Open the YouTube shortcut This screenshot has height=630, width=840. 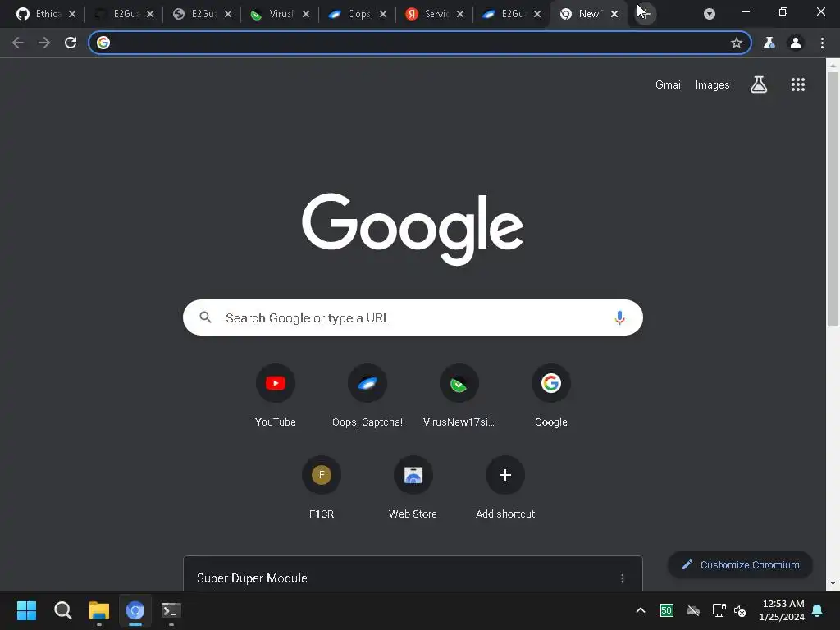click(276, 396)
